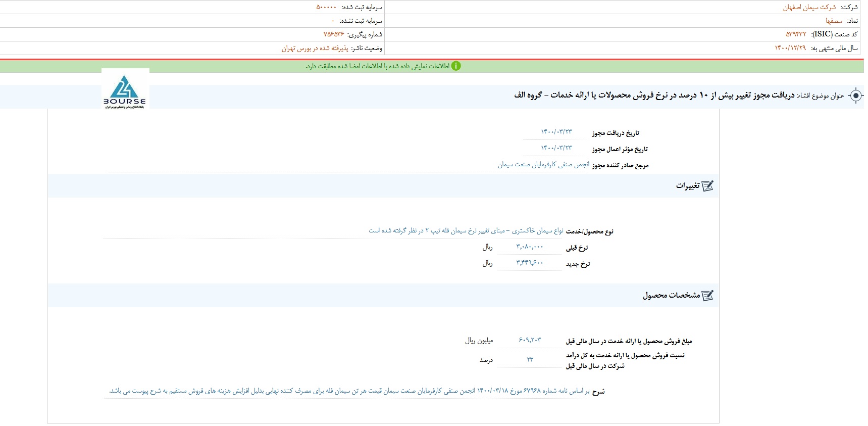Click the prior year sales amount ۶۰۹,۲۰۳

529,340
